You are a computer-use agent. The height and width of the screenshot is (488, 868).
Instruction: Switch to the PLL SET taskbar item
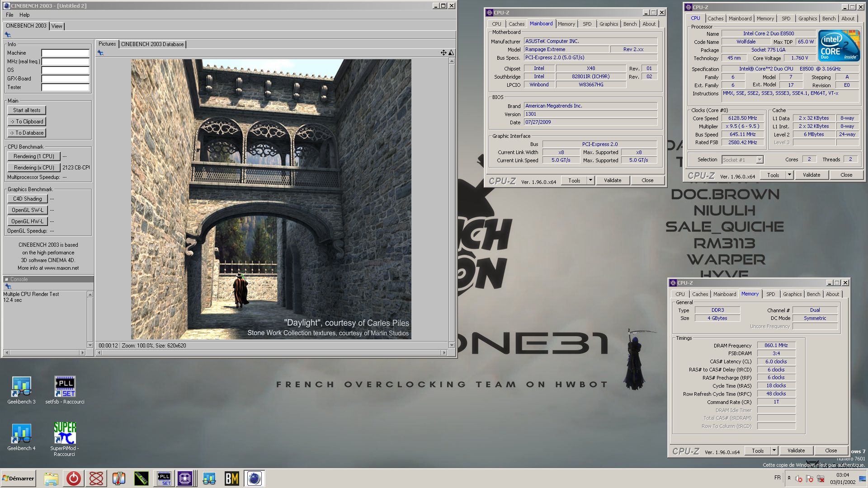pyautogui.click(x=164, y=479)
